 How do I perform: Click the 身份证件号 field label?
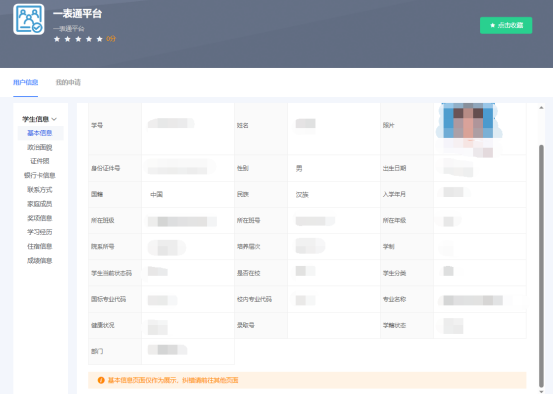coord(106,169)
